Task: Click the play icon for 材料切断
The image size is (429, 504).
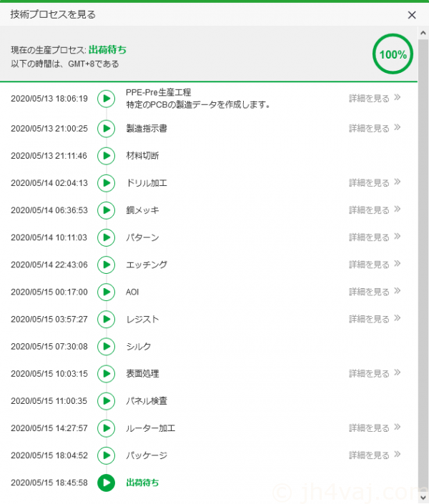Action: pyautogui.click(x=106, y=156)
